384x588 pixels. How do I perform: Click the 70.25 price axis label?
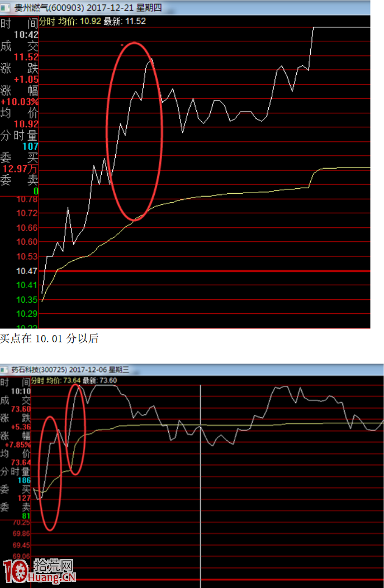tap(21, 522)
